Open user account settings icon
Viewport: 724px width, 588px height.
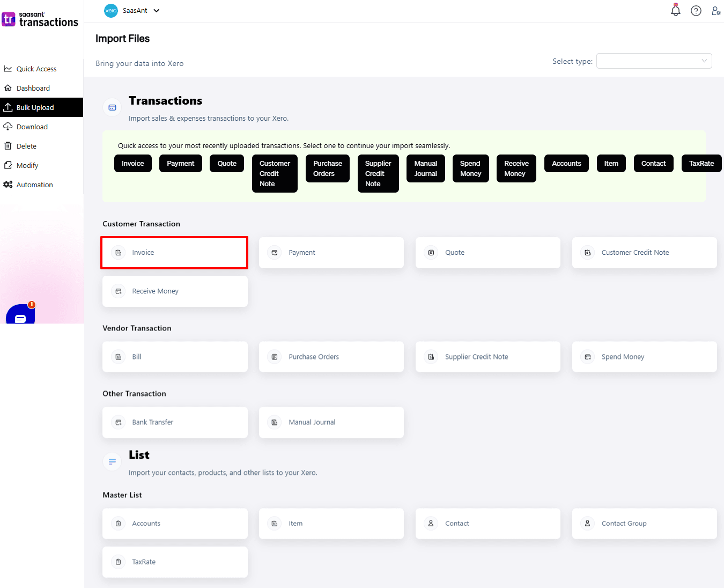716,10
